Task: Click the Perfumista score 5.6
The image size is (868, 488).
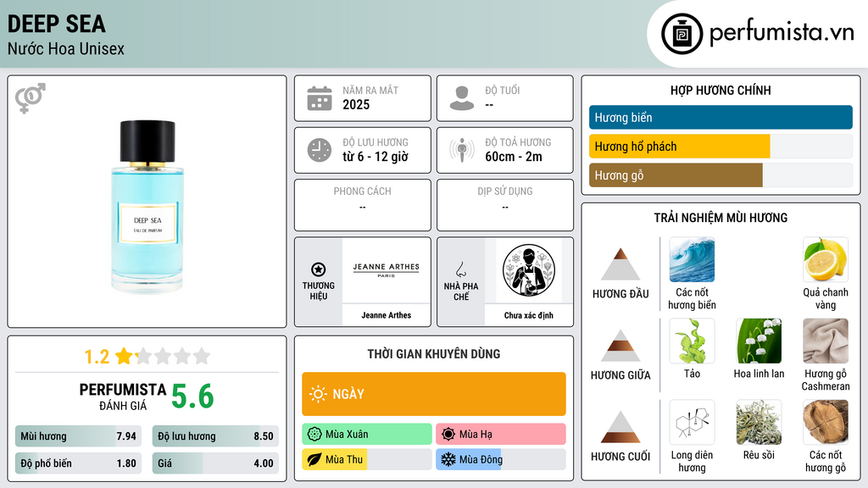Action: [x=192, y=396]
